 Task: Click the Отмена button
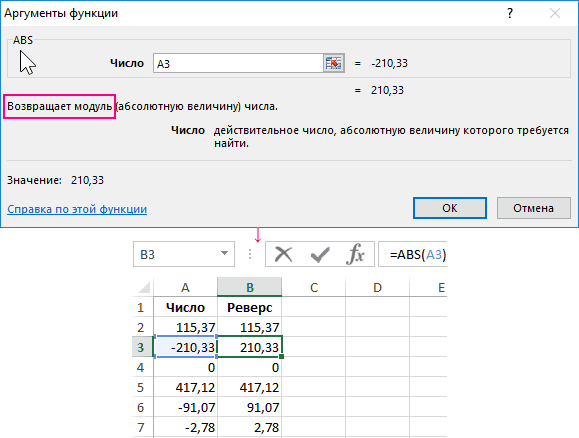(534, 208)
